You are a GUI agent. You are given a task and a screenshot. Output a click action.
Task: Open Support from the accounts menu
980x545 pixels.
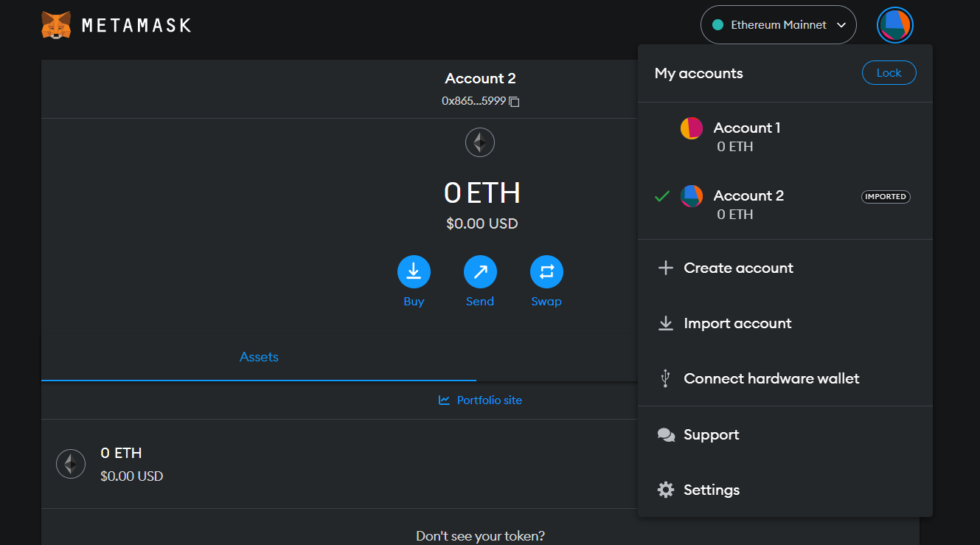[711, 434]
